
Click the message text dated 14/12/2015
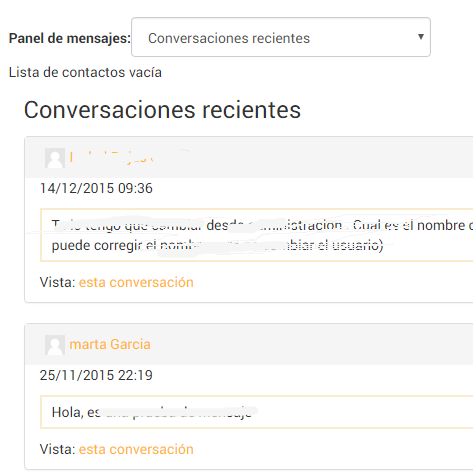tap(257, 235)
